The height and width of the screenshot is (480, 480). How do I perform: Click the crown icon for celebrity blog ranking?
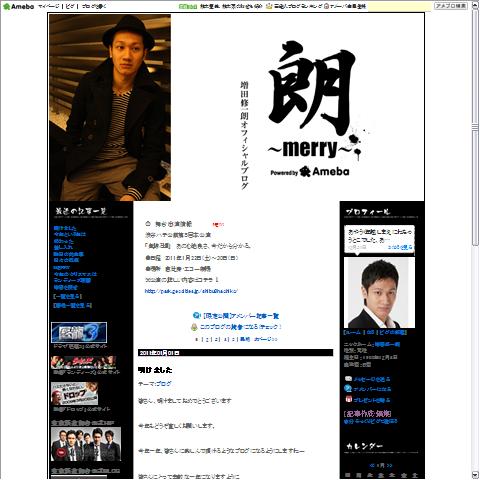[x=269, y=6]
